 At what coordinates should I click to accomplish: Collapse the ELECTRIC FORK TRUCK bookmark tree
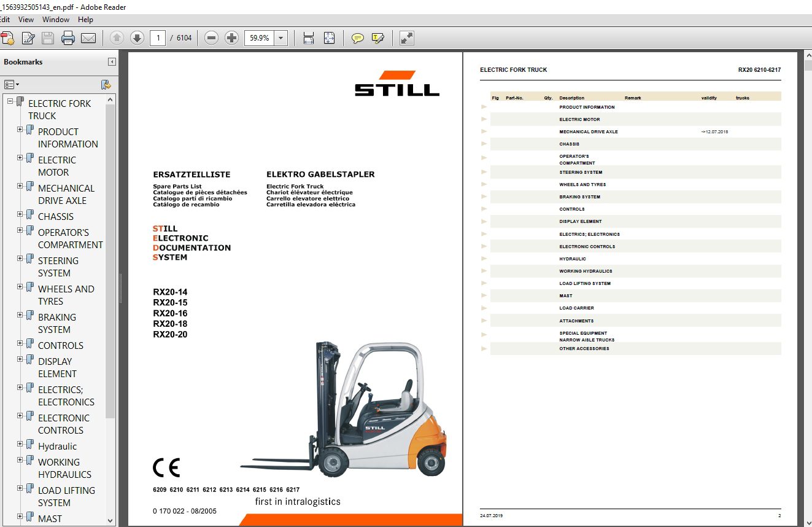point(10,101)
